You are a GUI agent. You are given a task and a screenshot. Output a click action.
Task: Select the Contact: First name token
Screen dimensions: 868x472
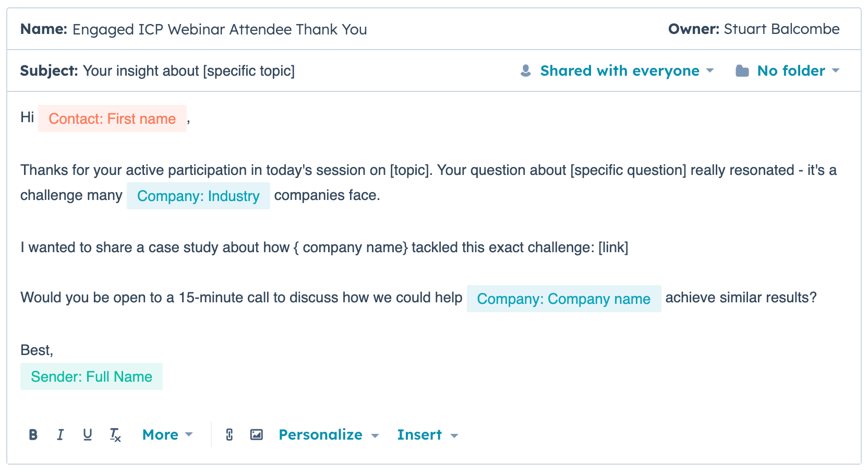112,119
